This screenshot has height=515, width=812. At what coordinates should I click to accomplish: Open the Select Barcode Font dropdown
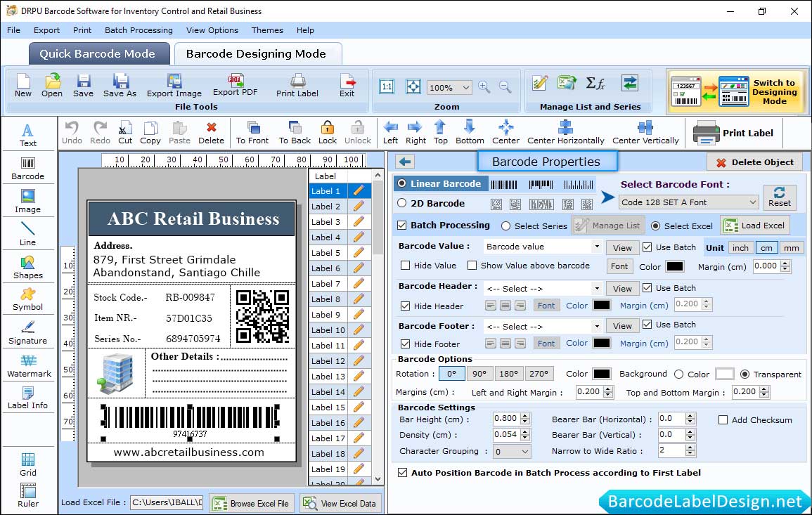click(688, 202)
